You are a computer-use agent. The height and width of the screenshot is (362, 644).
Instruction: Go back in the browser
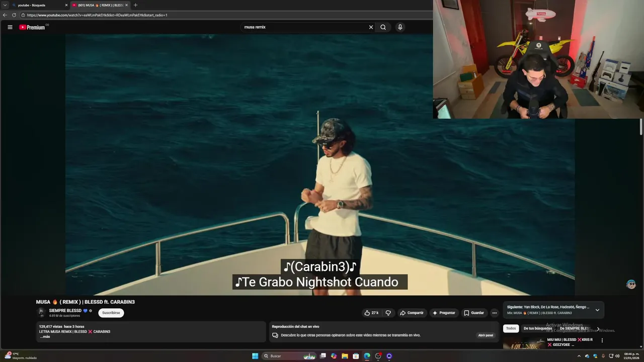coord(5,15)
